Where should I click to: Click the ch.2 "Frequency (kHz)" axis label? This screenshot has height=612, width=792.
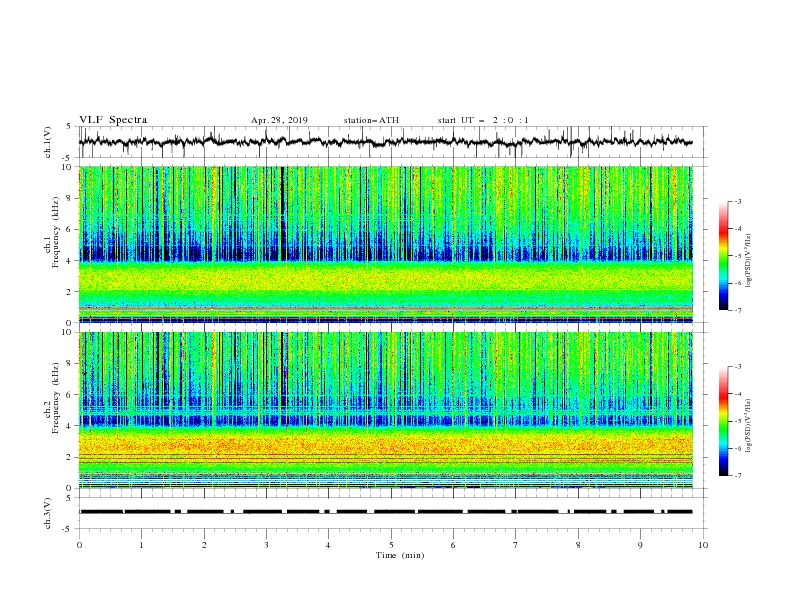click(x=56, y=398)
